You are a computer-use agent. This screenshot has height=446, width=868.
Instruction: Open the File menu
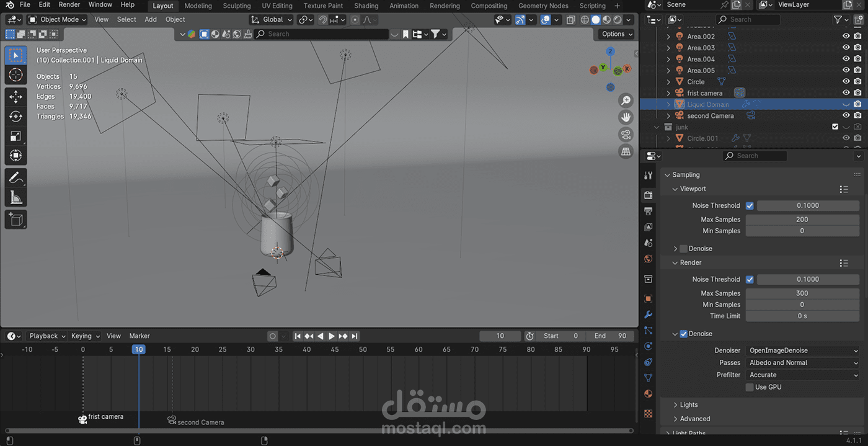pos(25,5)
